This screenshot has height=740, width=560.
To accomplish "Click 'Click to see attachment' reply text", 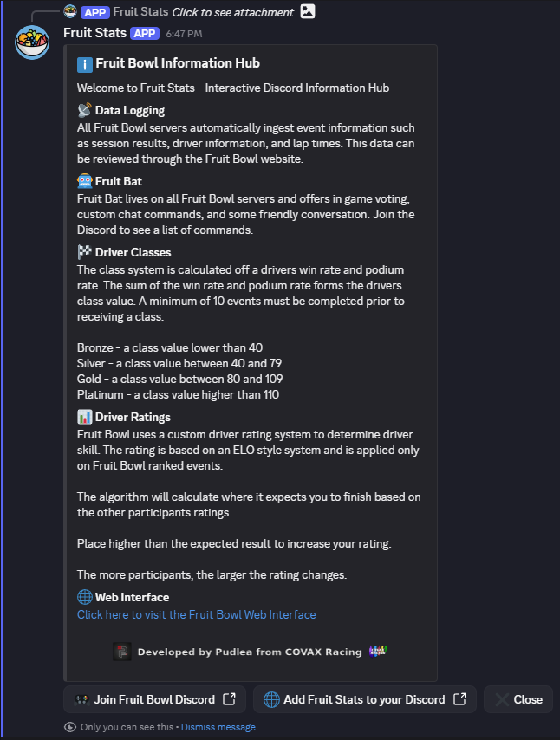I will [232, 12].
